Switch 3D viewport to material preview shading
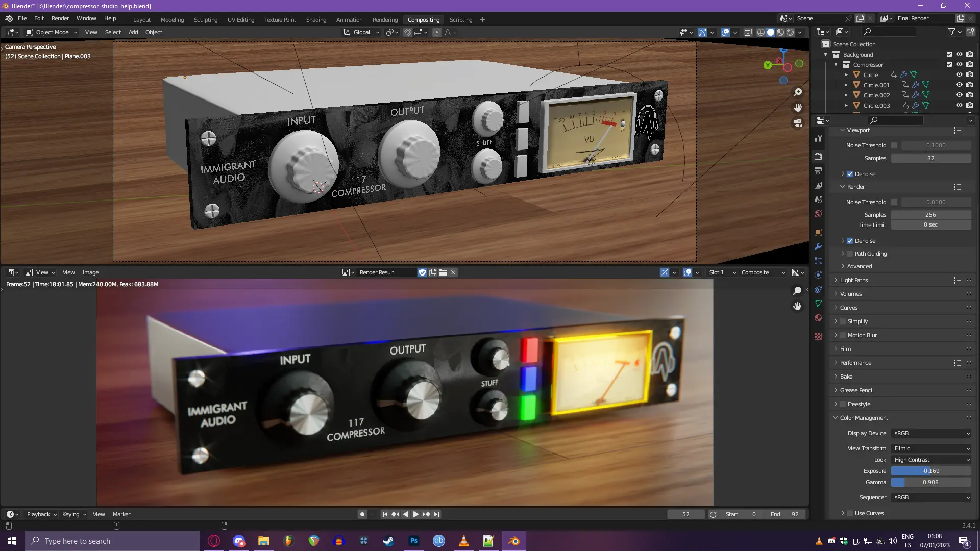 point(780,32)
